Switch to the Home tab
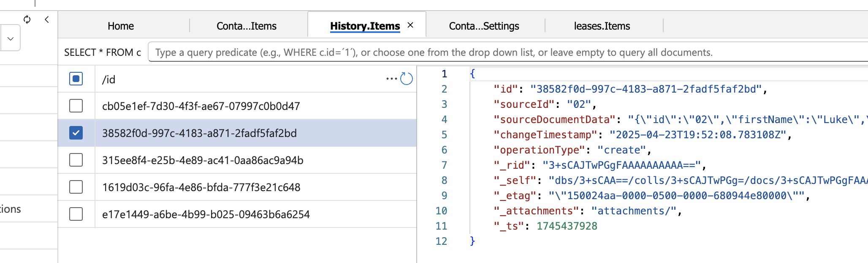The height and width of the screenshot is (263, 868). 120,26
